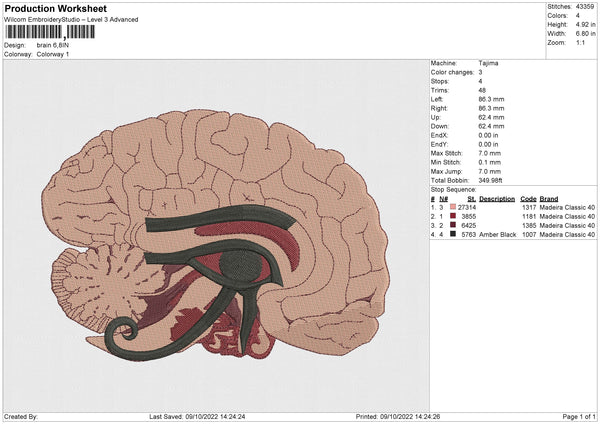
Task: Click thread code 1181
Action: pos(529,217)
